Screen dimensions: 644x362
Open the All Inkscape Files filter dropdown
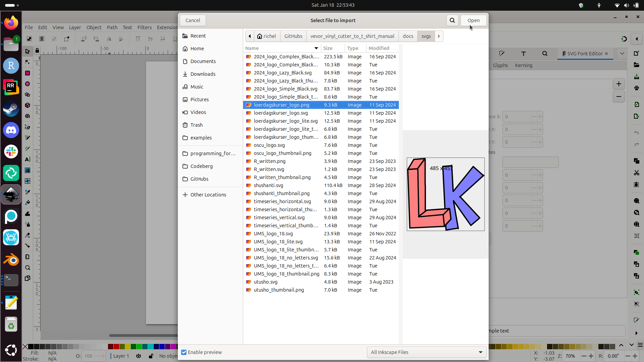[427, 352]
